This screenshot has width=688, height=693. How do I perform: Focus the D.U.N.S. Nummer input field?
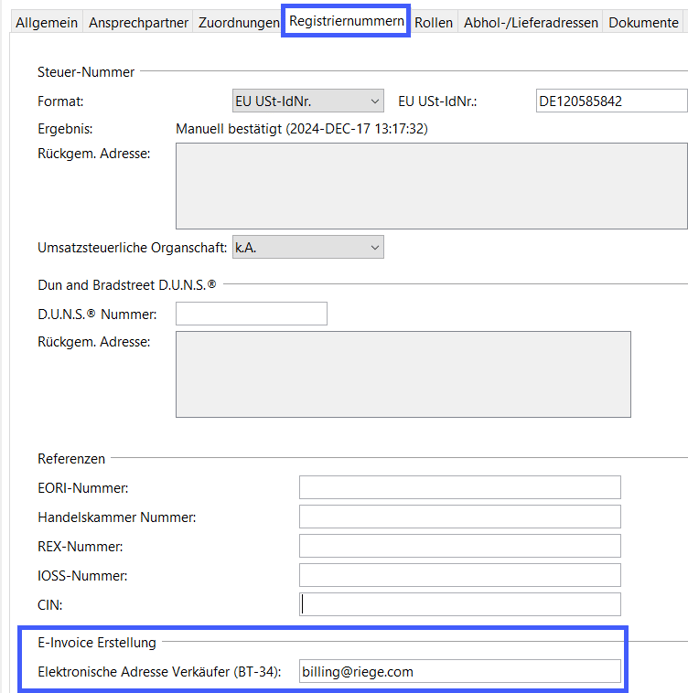(251, 314)
